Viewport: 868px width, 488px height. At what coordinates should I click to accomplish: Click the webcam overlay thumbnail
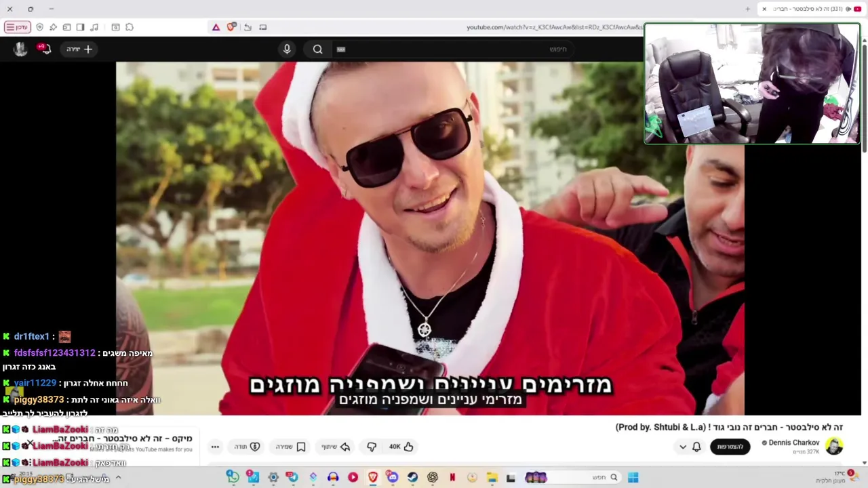752,83
